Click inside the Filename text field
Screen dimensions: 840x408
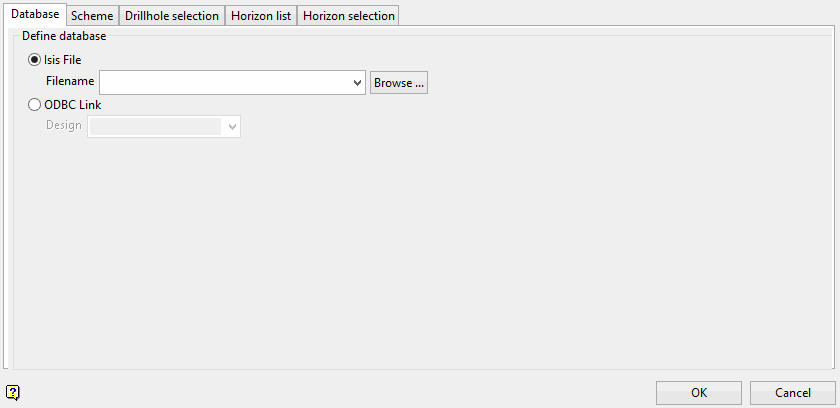(x=225, y=83)
